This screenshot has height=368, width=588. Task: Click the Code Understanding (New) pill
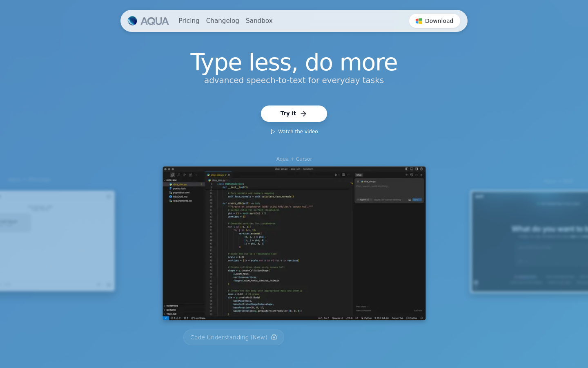(234, 337)
